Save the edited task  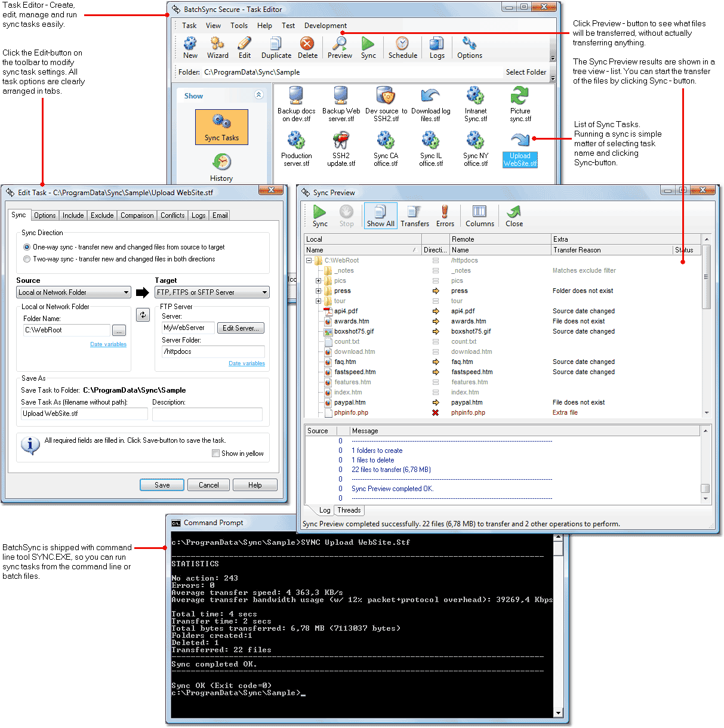coord(161,485)
